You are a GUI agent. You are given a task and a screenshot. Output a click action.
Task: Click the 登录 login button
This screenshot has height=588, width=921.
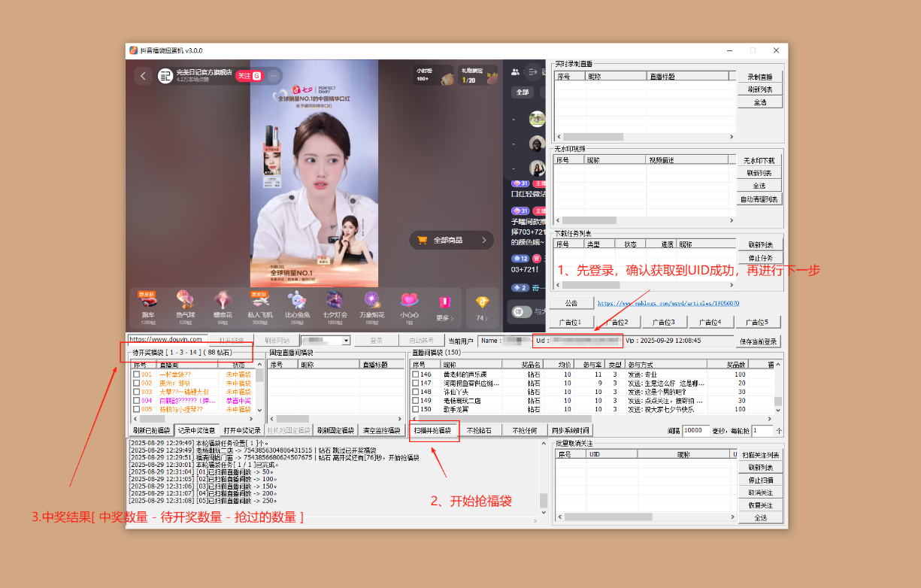click(376, 341)
